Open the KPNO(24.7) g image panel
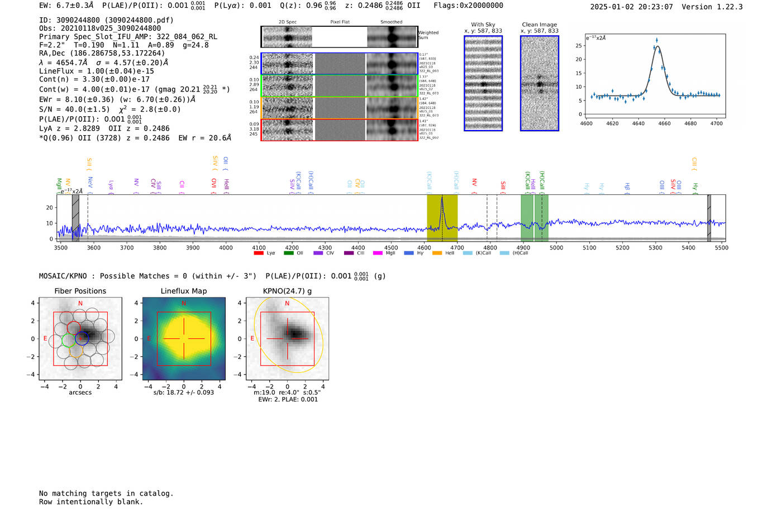Screen dimensions: 782x532 pos(287,339)
